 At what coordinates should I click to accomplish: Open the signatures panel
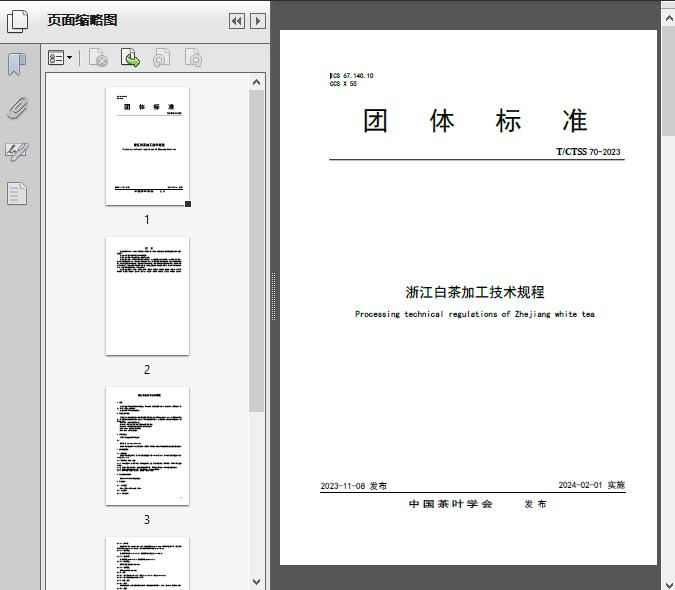17,151
